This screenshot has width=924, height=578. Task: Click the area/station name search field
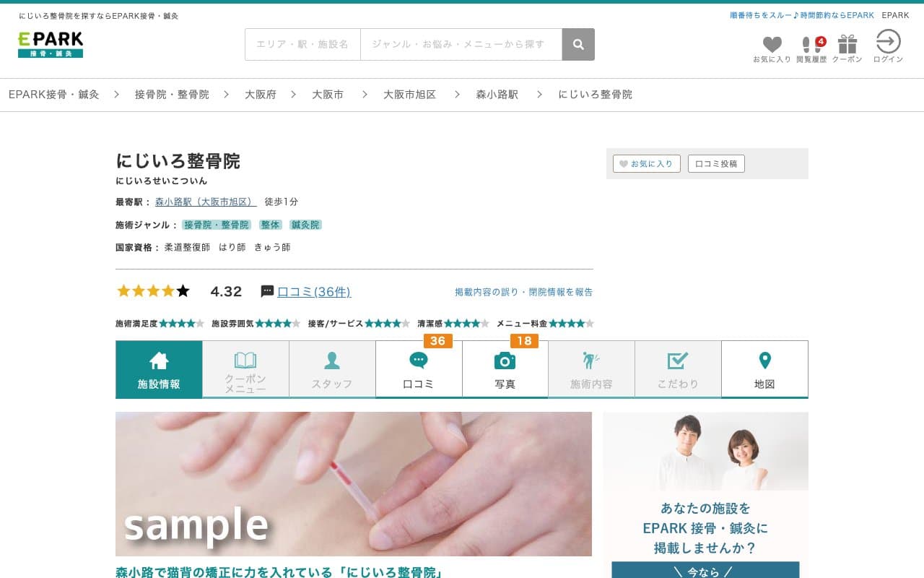[x=302, y=45]
